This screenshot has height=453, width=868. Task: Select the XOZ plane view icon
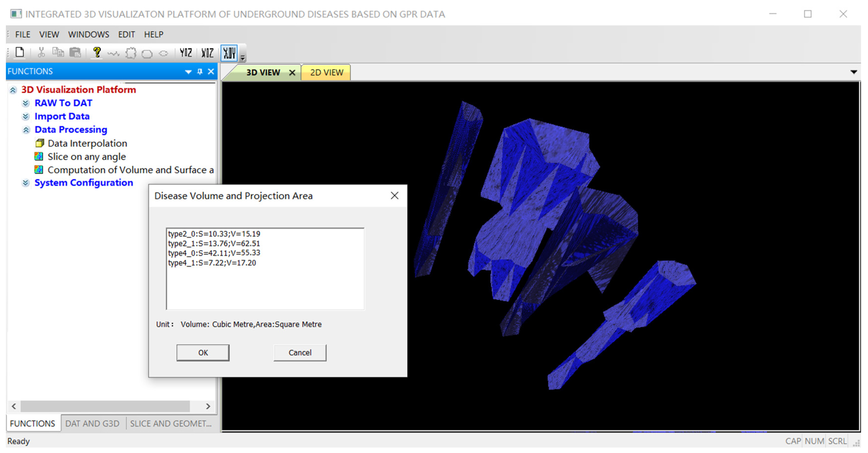click(207, 53)
